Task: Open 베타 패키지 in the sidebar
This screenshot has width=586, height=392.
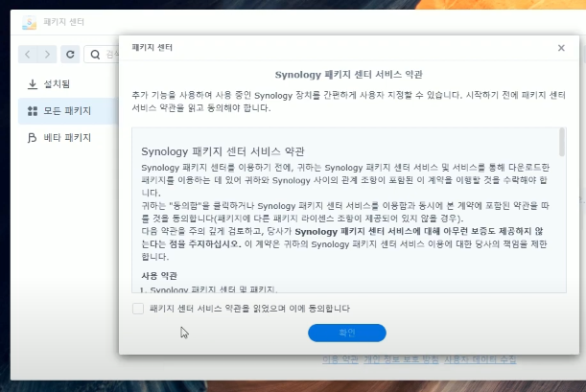Action: [68, 138]
